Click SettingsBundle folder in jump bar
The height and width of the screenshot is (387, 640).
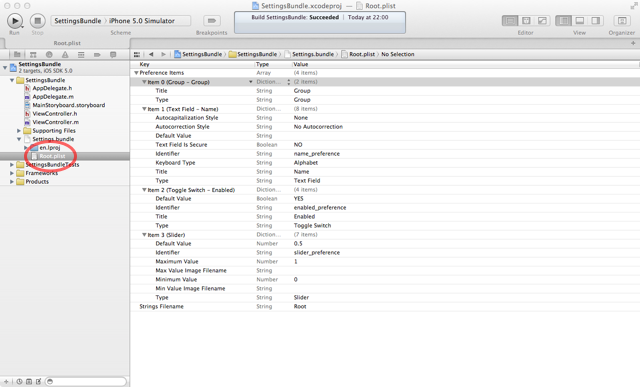coord(253,54)
